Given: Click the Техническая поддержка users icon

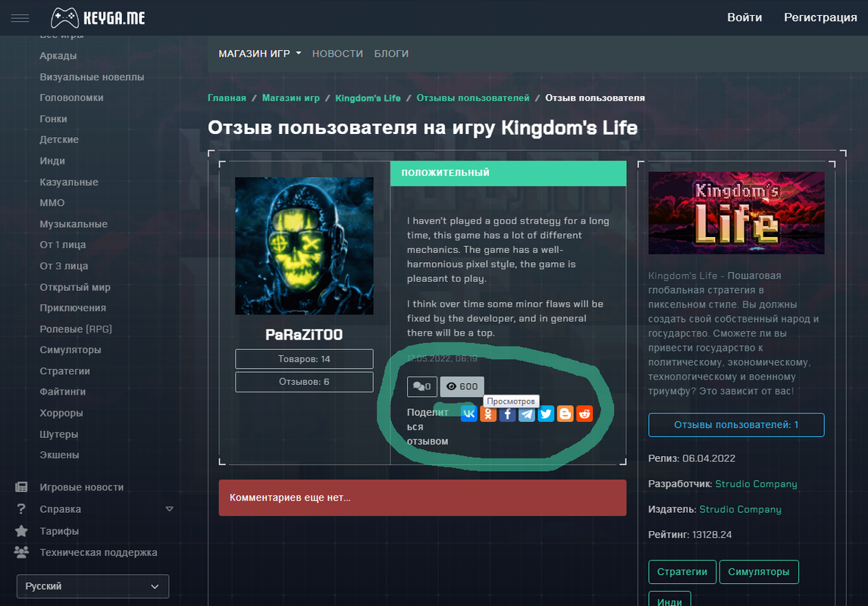Looking at the screenshot, I should coord(21,551).
